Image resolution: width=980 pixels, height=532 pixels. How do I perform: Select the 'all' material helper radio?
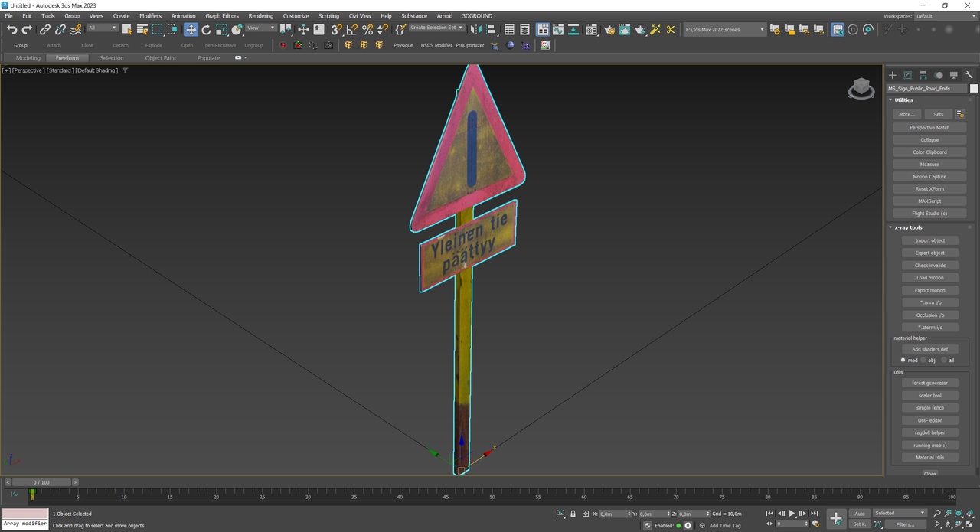pyautogui.click(x=943, y=360)
